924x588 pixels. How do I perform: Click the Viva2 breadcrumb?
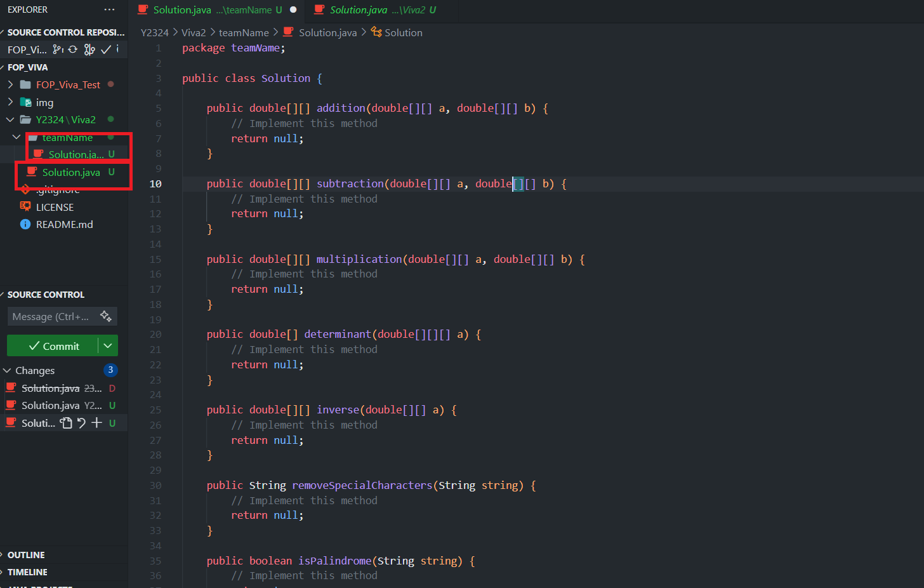(194, 32)
